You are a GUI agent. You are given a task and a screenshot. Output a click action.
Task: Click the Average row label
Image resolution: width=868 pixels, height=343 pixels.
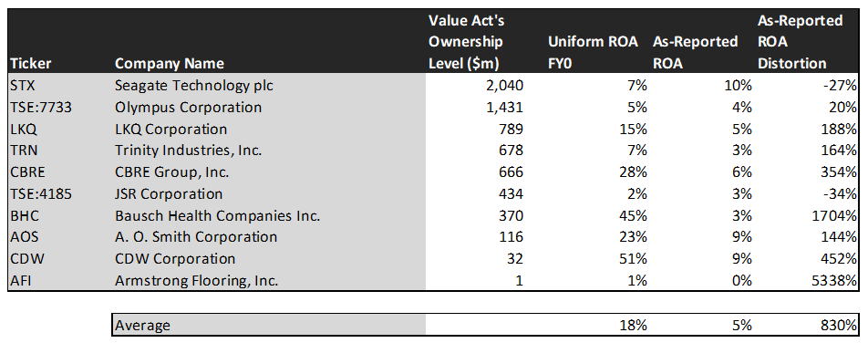(x=142, y=326)
